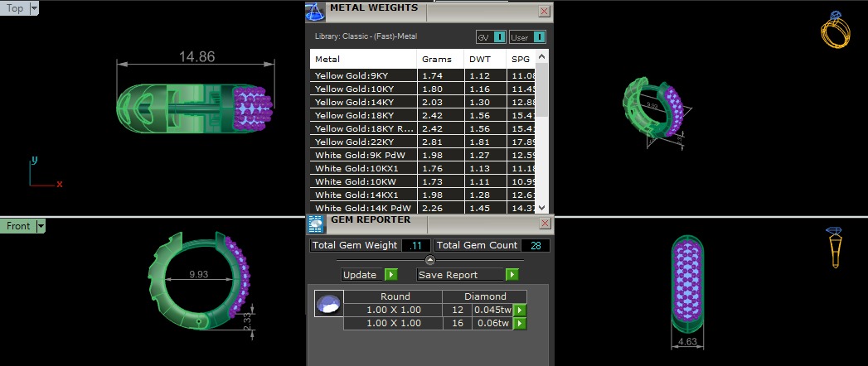Click the Total Gem Weight label

coord(355,245)
